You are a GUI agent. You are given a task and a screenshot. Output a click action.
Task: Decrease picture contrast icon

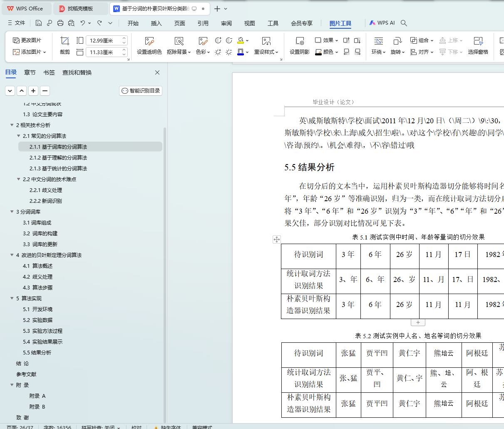[x=229, y=40]
